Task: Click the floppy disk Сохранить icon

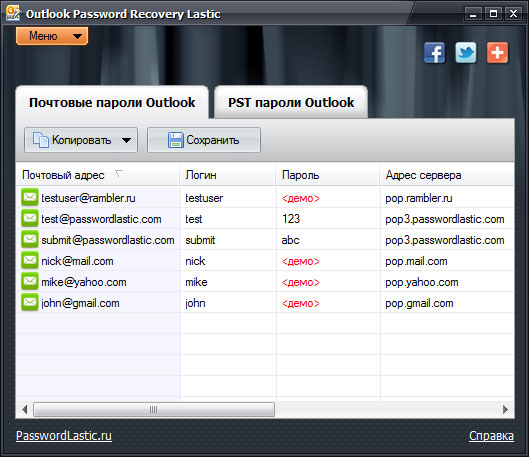Action: click(176, 140)
